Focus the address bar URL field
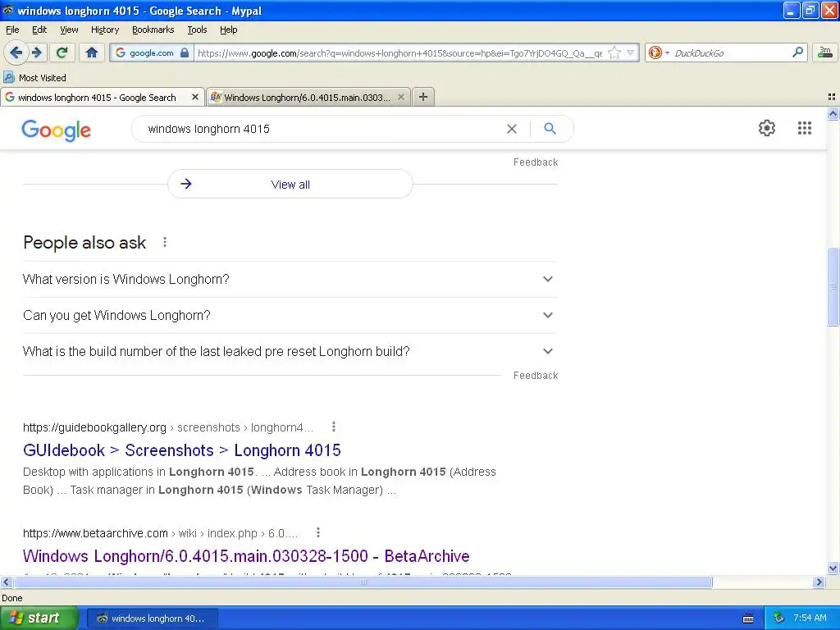The image size is (840, 630). tap(399, 53)
